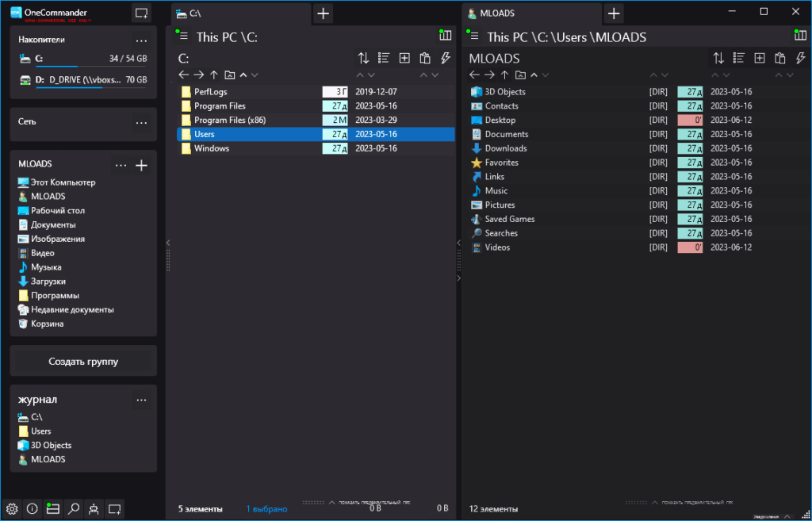Select drive C: in the Накопители panel
This screenshot has height=521, width=812.
pyautogui.click(x=82, y=59)
